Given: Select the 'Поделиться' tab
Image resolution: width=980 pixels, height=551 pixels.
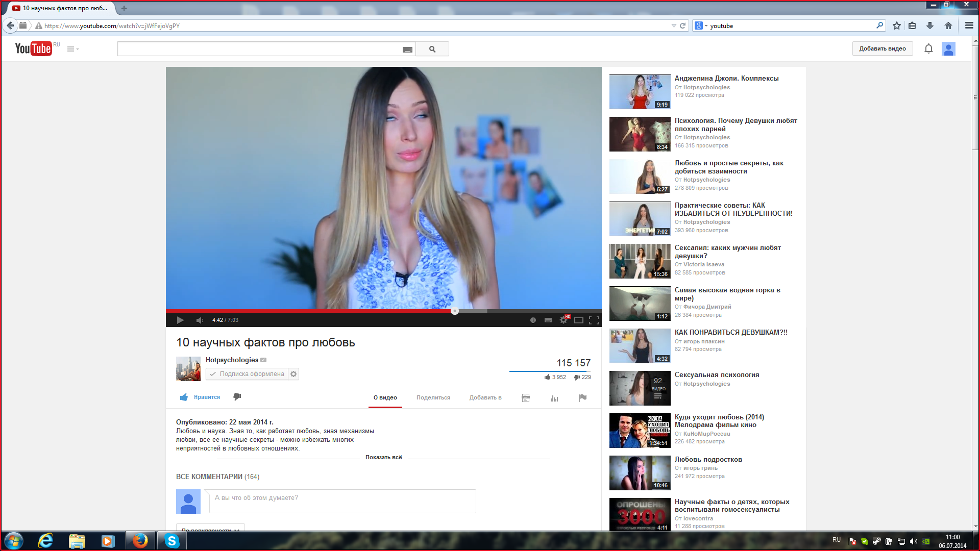Looking at the screenshot, I should [x=433, y=397].
